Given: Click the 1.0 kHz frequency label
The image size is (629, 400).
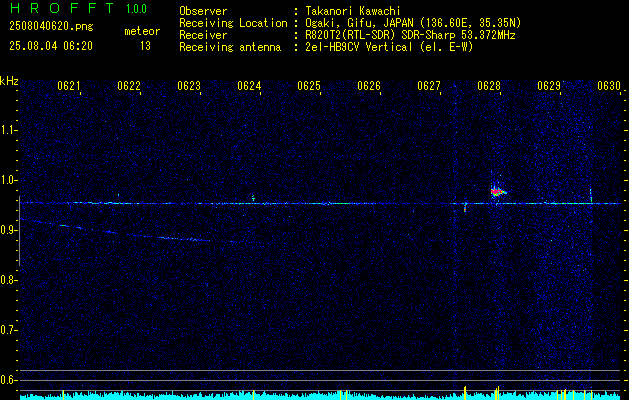Looking at the screenshot, I should pos(8,180).
